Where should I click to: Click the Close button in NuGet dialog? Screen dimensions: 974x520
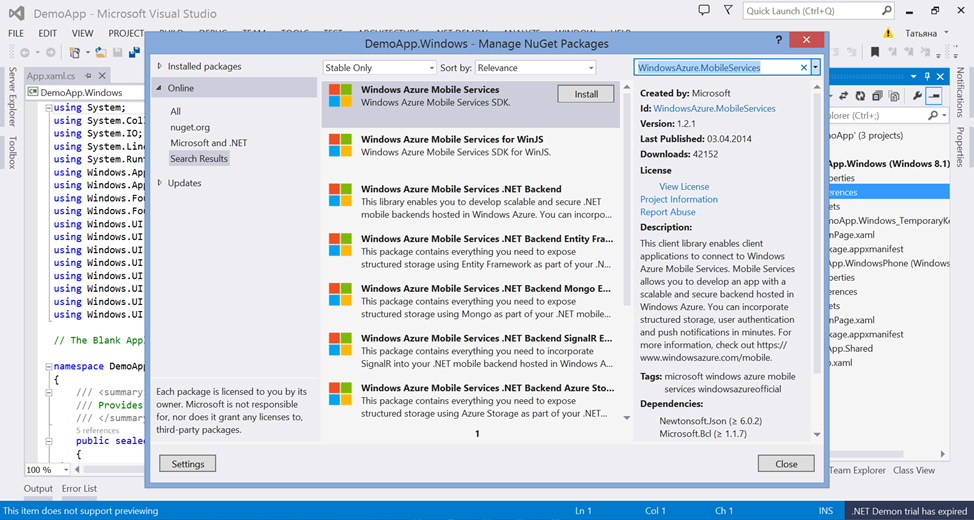click(786, 463)
